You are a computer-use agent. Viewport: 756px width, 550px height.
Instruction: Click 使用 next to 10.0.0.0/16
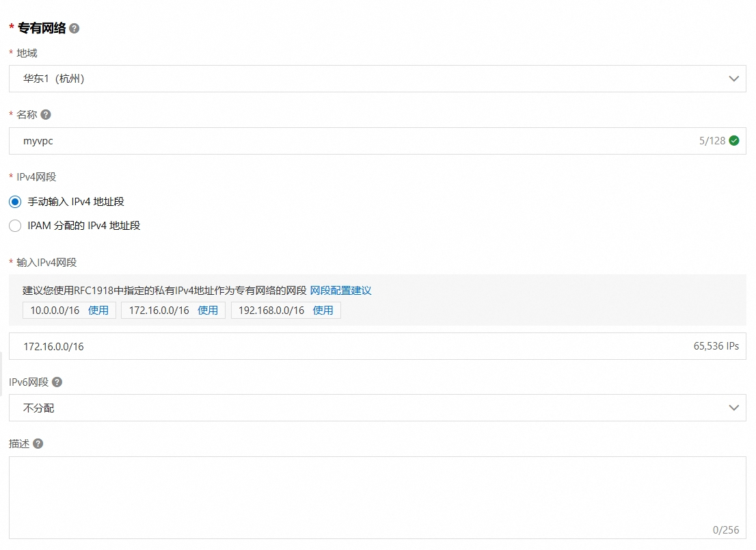pyautogui.click(x=98, y=310)
